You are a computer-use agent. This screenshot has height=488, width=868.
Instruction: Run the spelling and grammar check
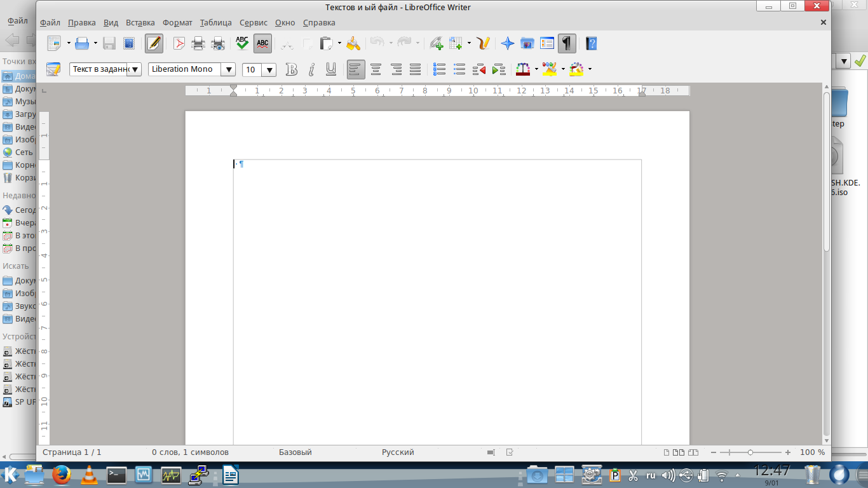click(x=242, y=44)
